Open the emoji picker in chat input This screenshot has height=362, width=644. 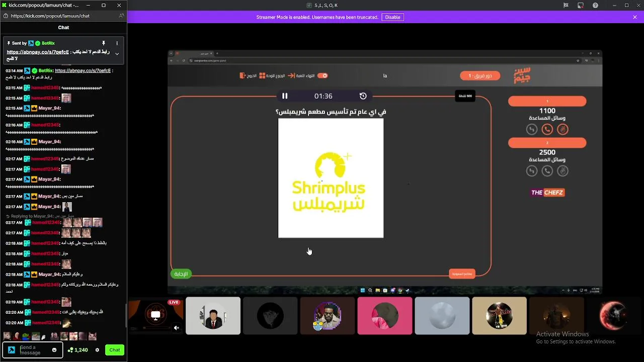click(54, 350)
